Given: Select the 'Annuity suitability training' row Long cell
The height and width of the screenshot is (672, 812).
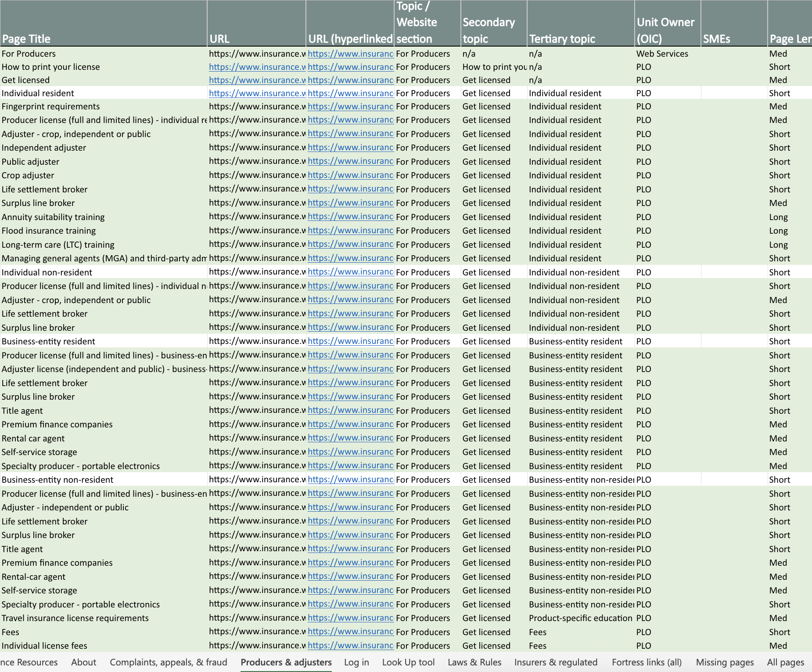Looking at the screenshot, I should [790, 217].
